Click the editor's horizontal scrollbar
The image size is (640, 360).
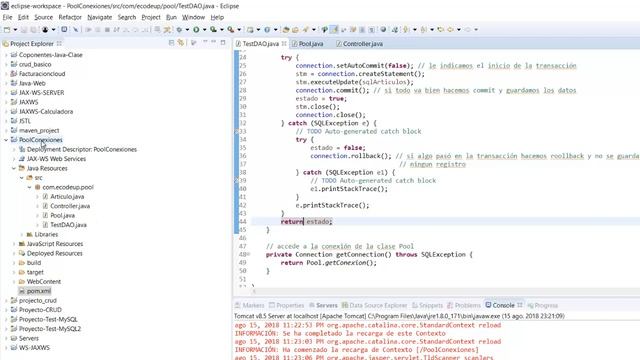445,291
